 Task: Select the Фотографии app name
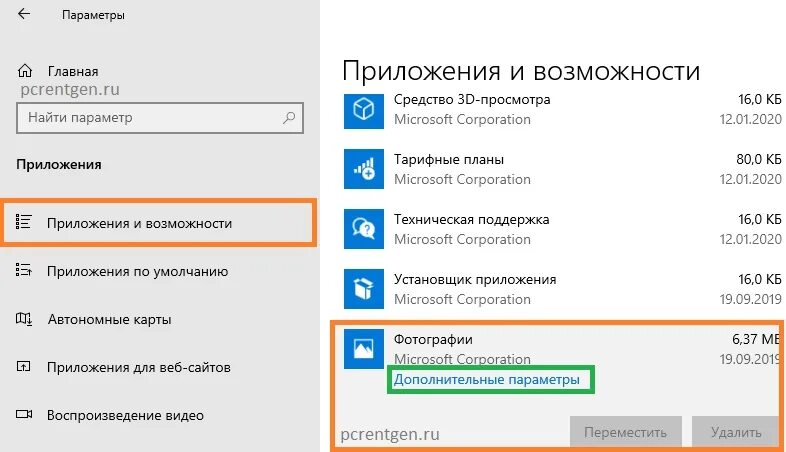[433, 339]
